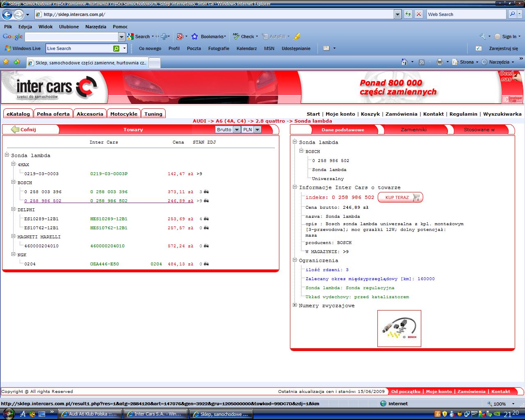Open the Wyszukiwarka search link

(x=502, y=114)
